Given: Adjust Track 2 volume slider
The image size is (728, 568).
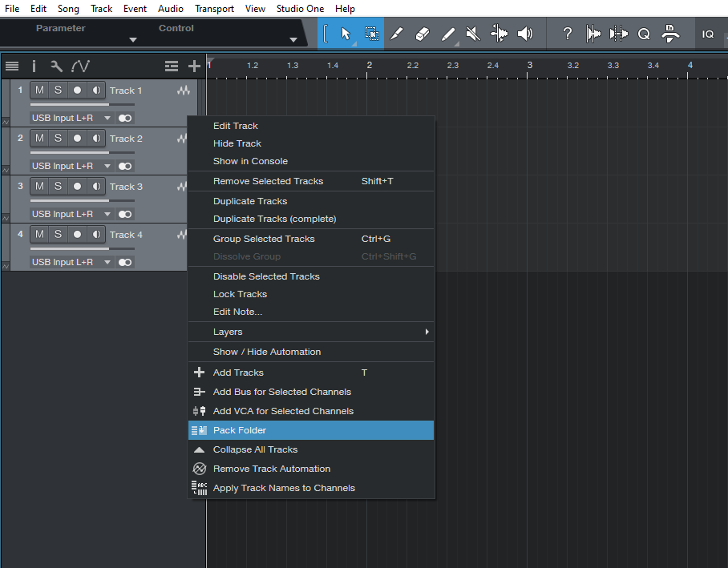Looking at the screenshot, I should click(82, 152).
